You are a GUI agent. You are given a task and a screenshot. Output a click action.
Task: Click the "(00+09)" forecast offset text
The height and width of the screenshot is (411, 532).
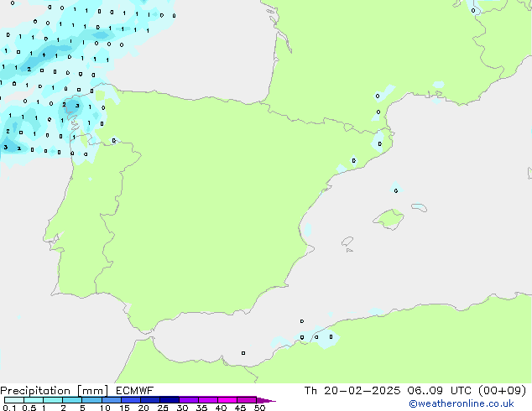click(x=502, y=390)
